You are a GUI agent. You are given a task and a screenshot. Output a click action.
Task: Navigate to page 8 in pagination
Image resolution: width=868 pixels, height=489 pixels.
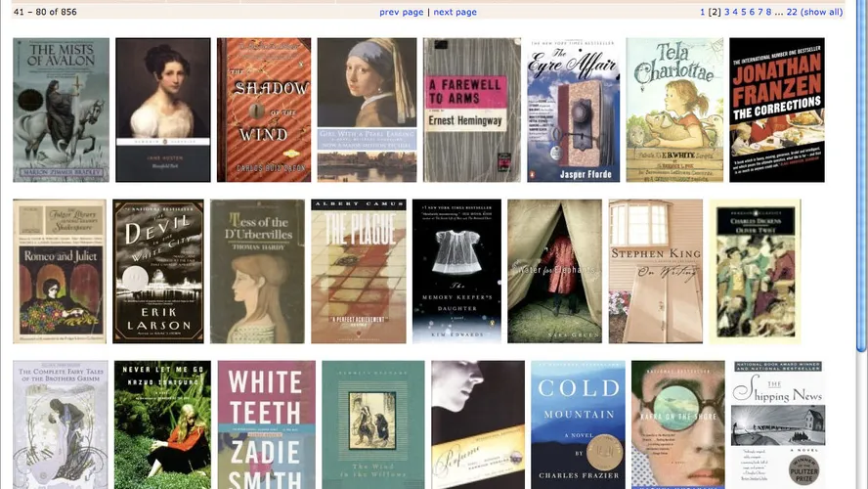click(x=768, y=12)
